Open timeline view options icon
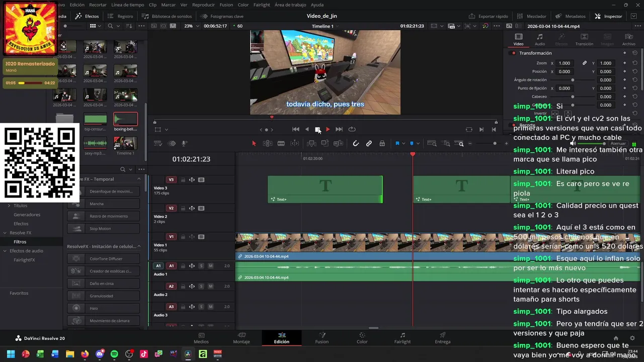Image resolution: width=644 pixels, height=362 pixels. 158,144
